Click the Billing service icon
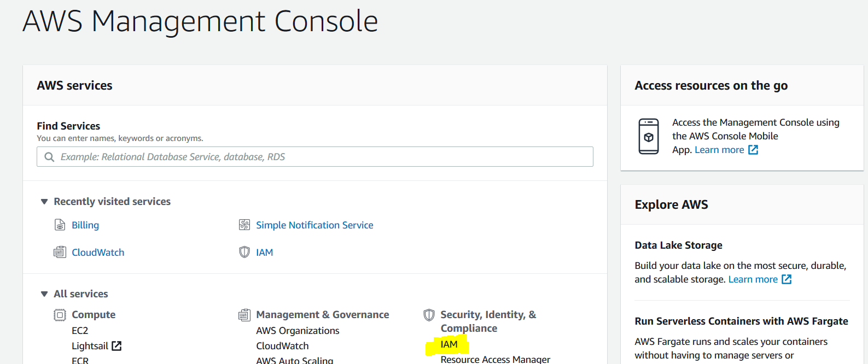The height and width of the screenshot is (364, 868). [60, 225]
